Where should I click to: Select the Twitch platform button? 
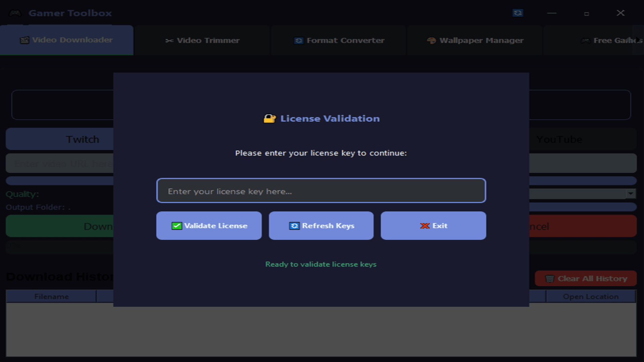(83, 139)
